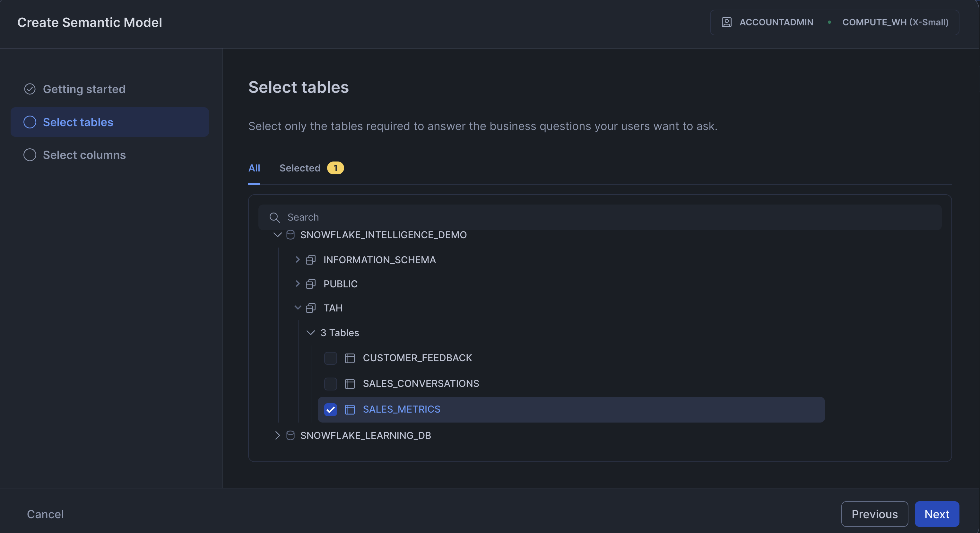Click the TAH schema icon

click(310, 308)
